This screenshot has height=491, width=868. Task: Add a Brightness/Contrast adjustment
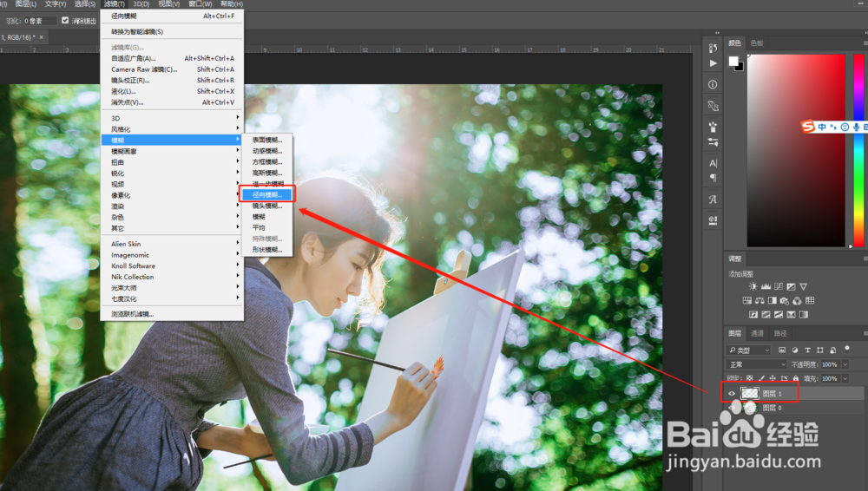coord(753,287)
